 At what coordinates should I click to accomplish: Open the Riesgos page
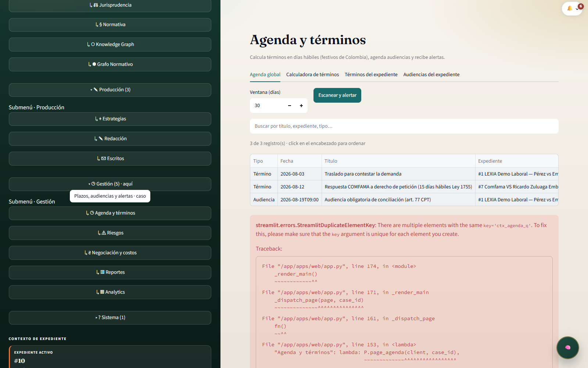coord(110,233)
